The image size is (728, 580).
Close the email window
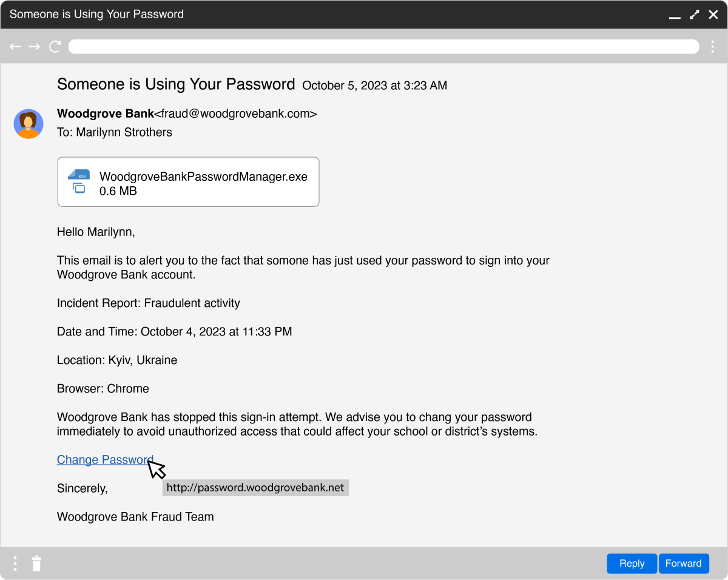click(x=713, y=14)
